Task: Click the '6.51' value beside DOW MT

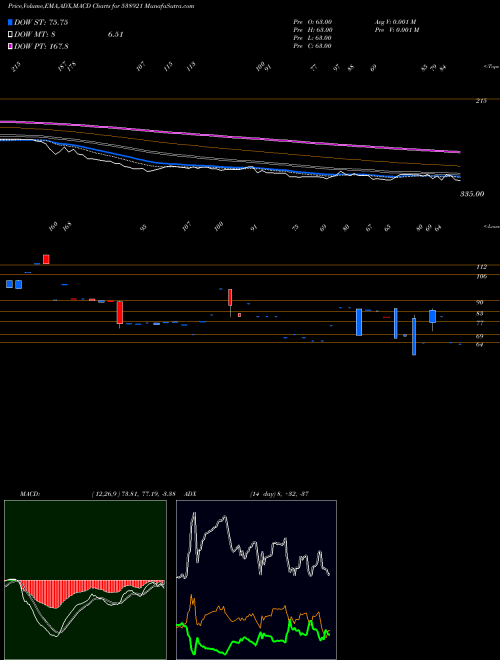Action: click(x=115, y=35)
